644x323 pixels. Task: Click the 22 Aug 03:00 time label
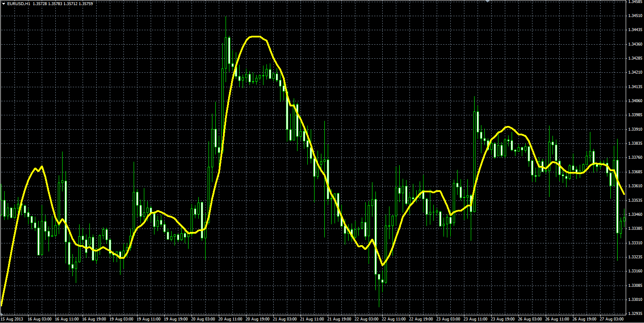(x=367, y=319)
